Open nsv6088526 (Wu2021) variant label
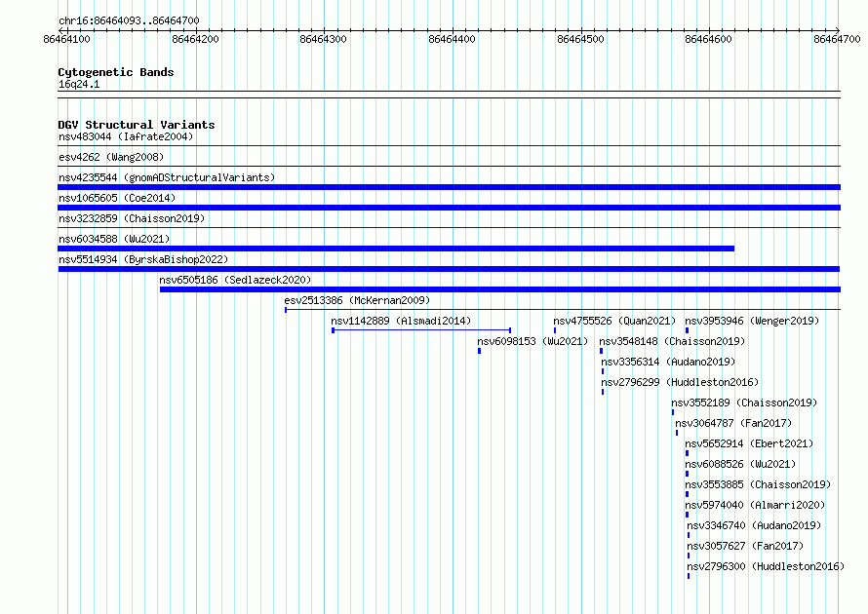The image size is (868, 614). 740,464
